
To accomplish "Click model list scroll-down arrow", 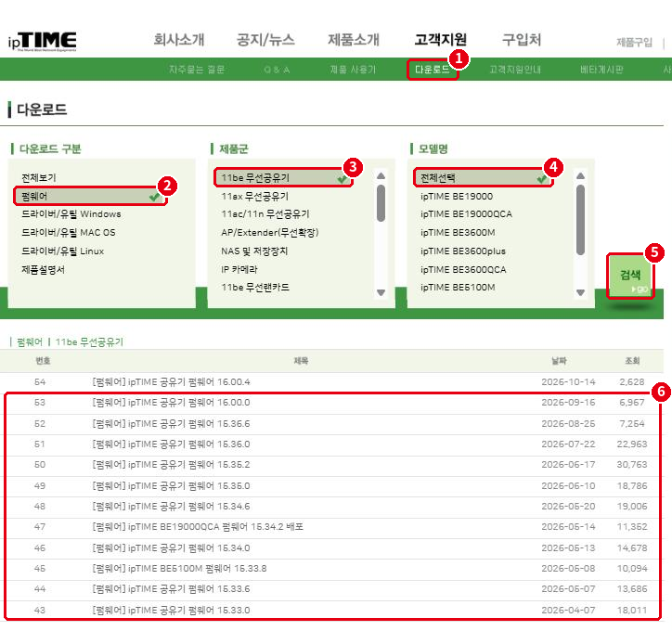I will [581, 292].
